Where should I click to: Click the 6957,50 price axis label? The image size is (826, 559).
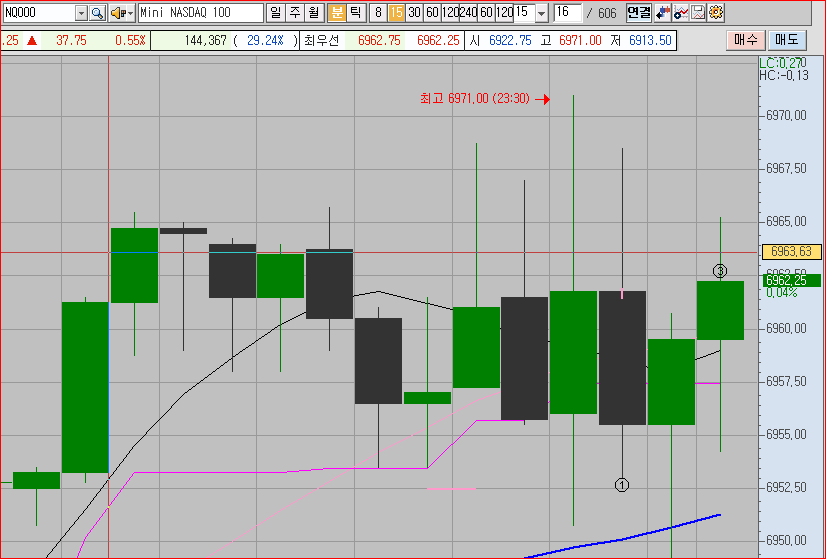click(x=786, y=381)
